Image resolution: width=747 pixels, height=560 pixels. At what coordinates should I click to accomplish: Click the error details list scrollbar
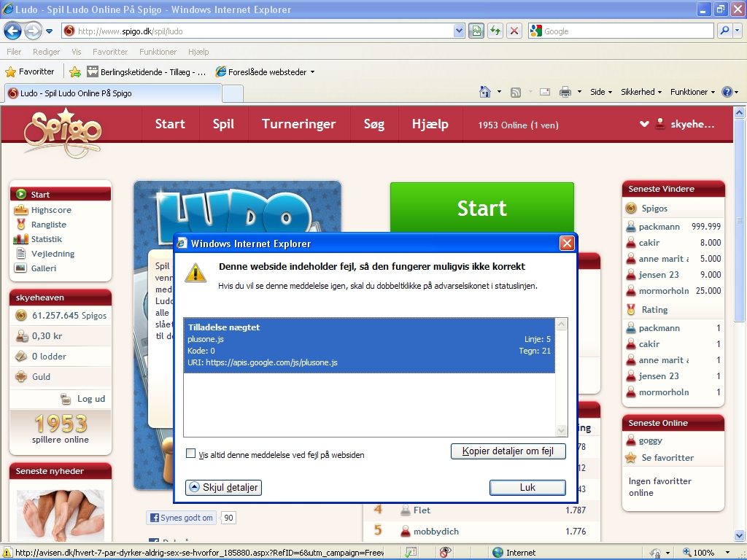pos(561,377)
